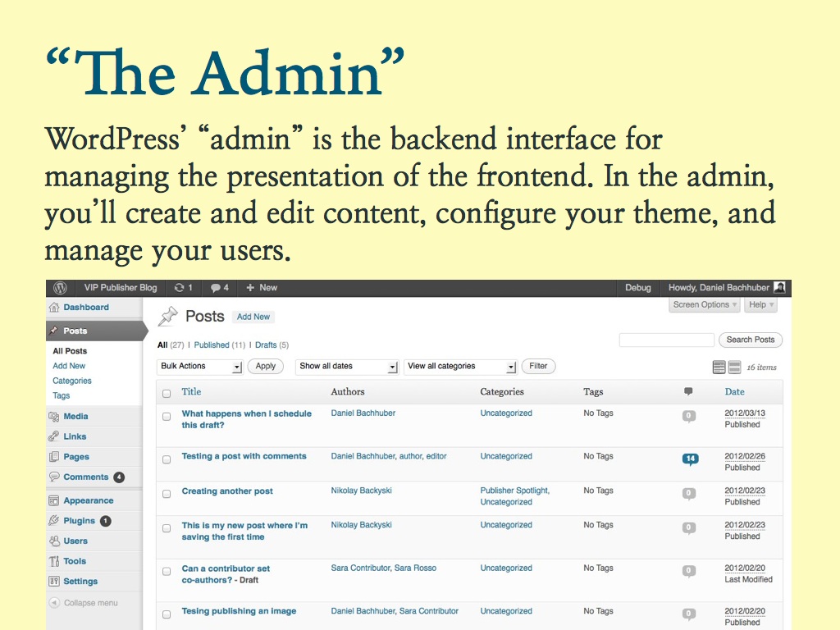Click the Collapse menu arrow icon
Viewport: 840px width, 630px height.
(54, 603)
